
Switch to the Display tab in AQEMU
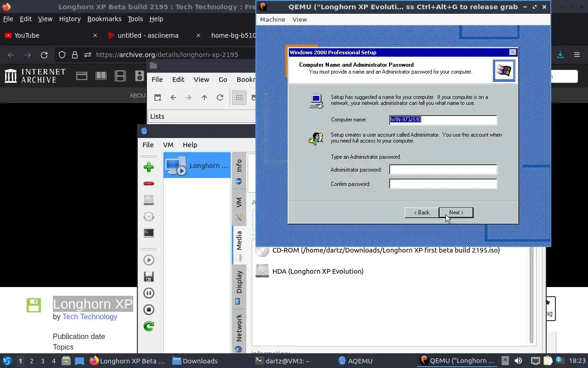click(x=238, y=286)
